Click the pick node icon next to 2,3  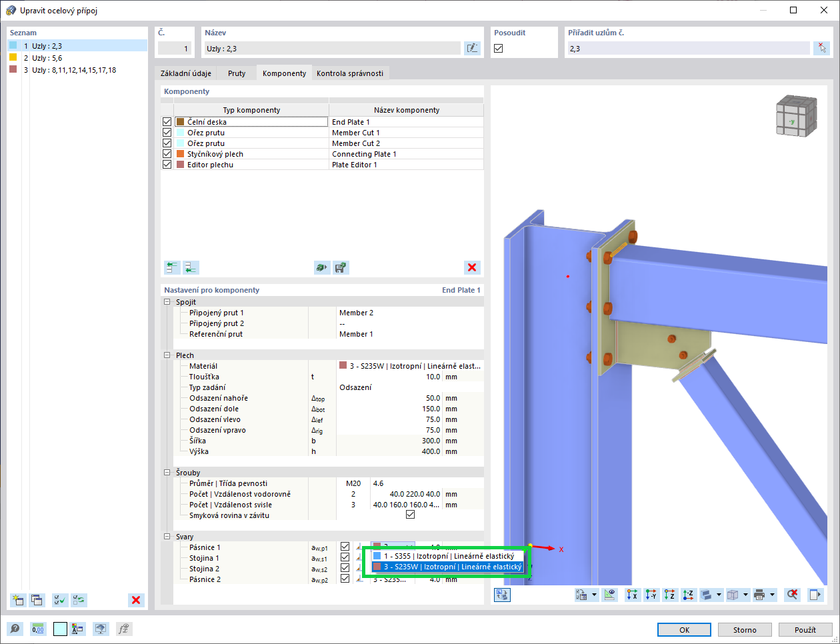pos(822,48)
